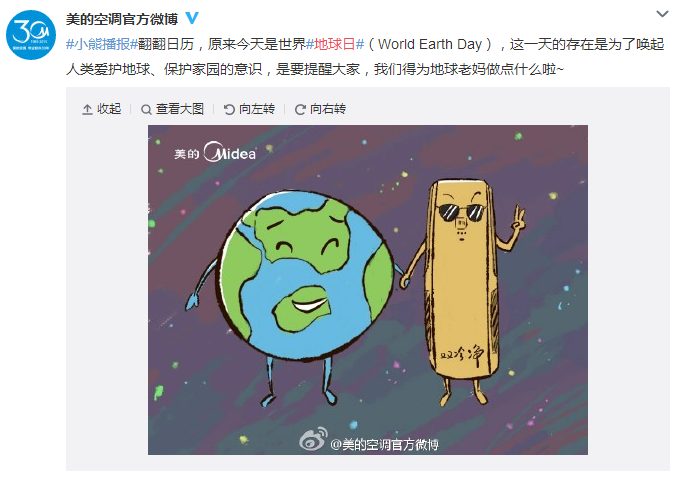Click the Midea logo in the image
This screenshot has height=483, width=678.
pyautogui.click(x=215, y=153)
